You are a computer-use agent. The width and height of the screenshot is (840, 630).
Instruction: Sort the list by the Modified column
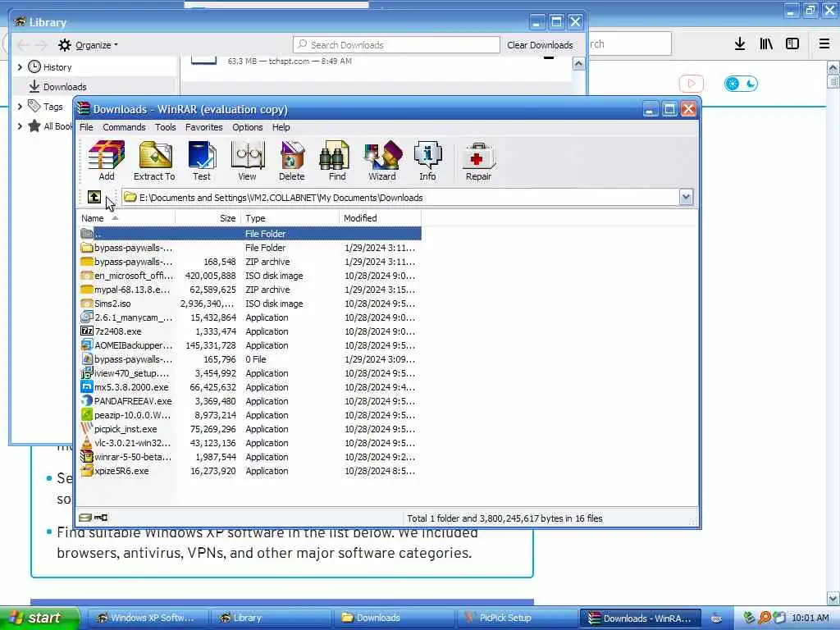pos(380,218)
